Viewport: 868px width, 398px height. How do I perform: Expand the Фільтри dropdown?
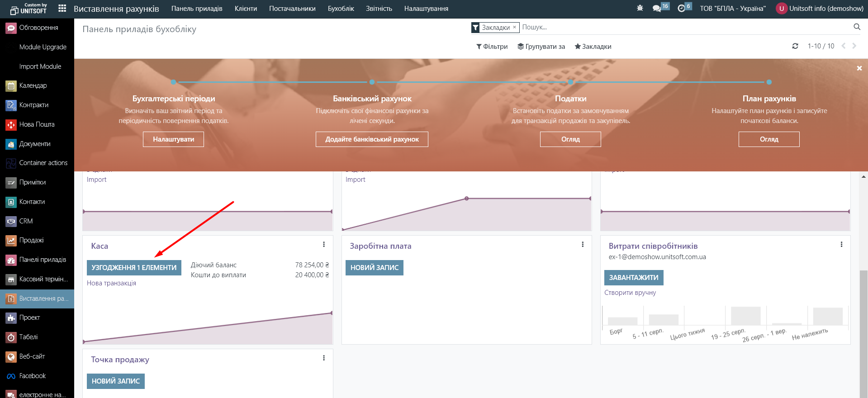(492, 47)
